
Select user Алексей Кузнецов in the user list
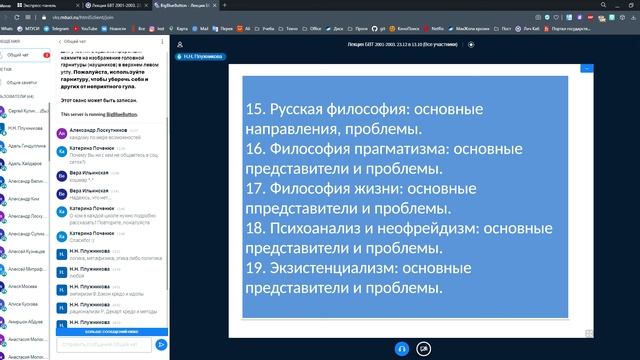[24, 251]
